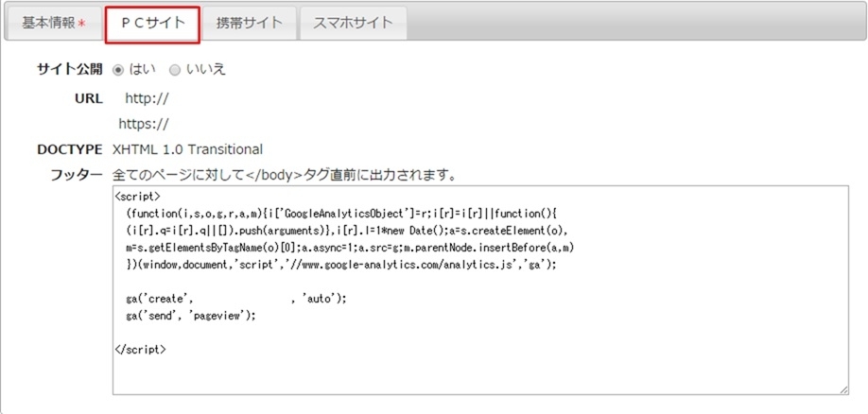
Task: Click the DOCTYPE label
Action: click(x=70, y=149)
